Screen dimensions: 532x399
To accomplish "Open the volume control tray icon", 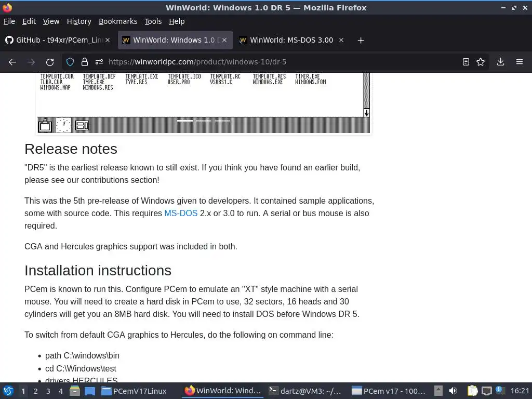I will [x=453, y=391].
